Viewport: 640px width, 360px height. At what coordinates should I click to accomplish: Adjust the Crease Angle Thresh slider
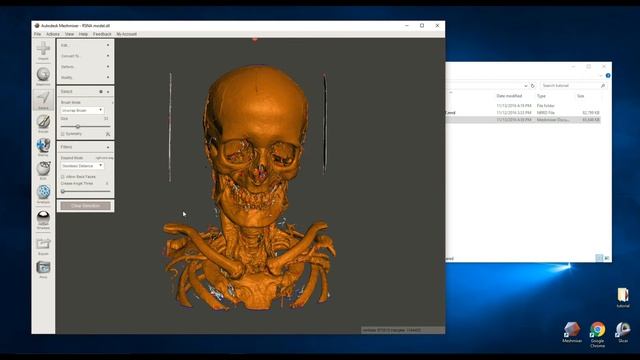[63, 191]
